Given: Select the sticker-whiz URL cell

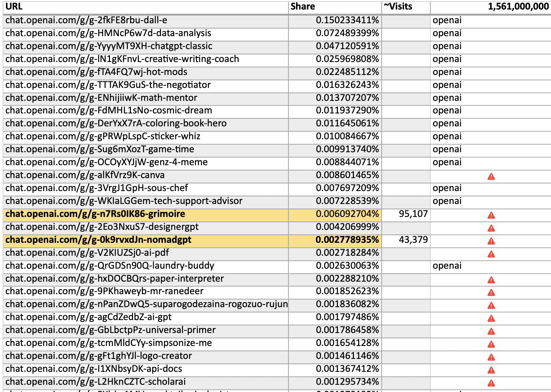Looking at the screenshot, I should tap(146, 137).
